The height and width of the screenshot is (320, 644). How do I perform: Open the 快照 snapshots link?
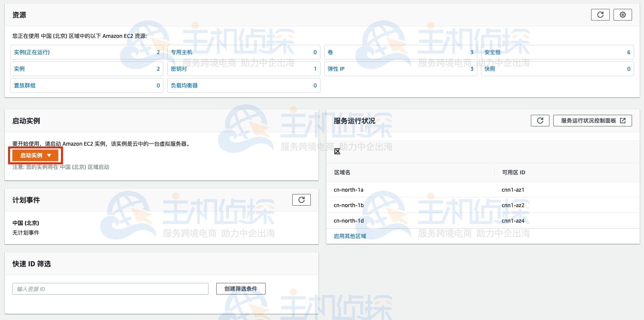click(x=490, y=69)
